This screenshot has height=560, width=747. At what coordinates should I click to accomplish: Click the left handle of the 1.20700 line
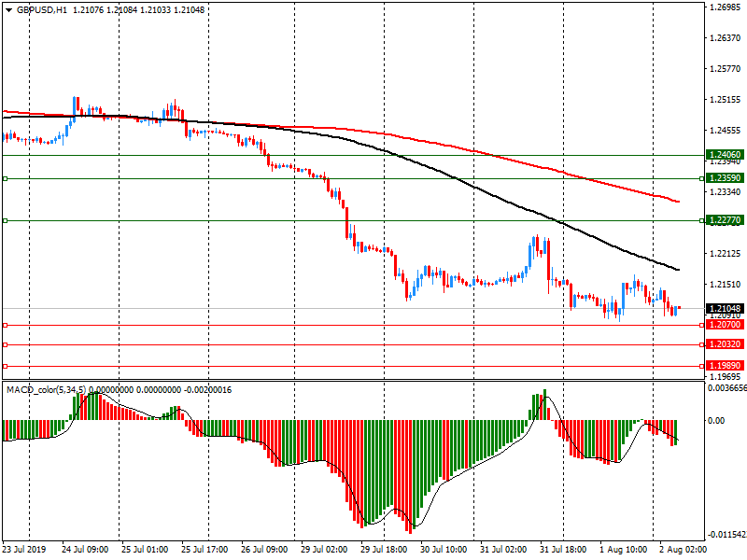click(6, 325)
